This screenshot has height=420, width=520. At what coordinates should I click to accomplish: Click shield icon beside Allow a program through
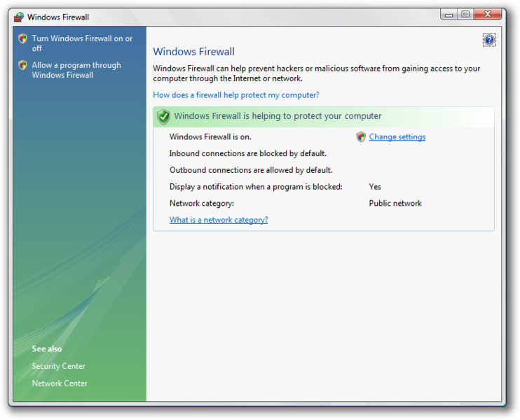[22, 65]
